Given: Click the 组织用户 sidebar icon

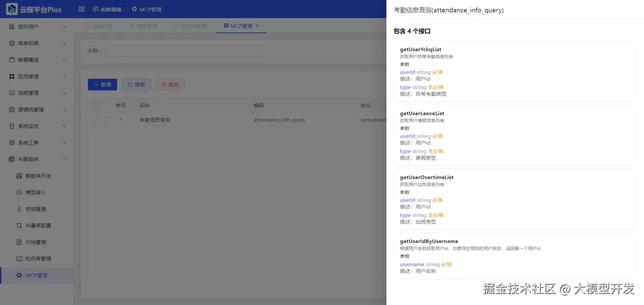Looking at the screenshot, I should click(x=12, y=27).
